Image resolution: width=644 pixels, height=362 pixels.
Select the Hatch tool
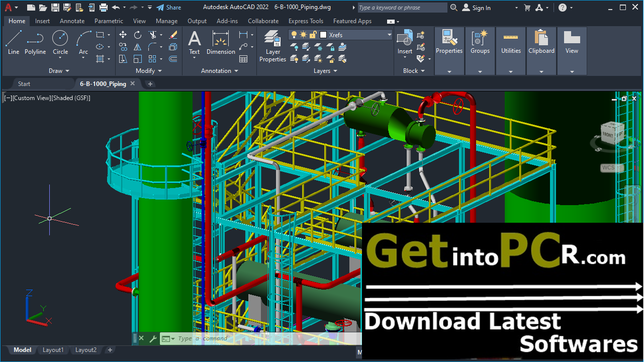100,59
